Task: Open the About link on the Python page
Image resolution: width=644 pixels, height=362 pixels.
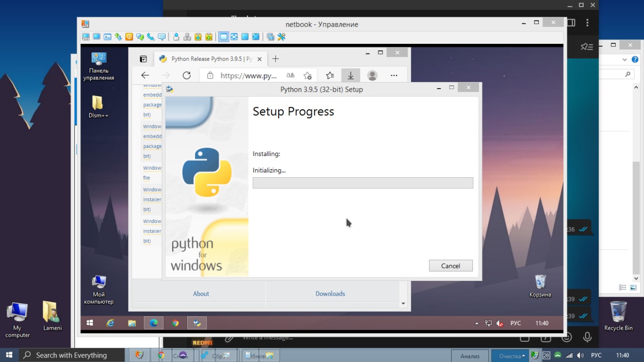Action: (201, 294)
